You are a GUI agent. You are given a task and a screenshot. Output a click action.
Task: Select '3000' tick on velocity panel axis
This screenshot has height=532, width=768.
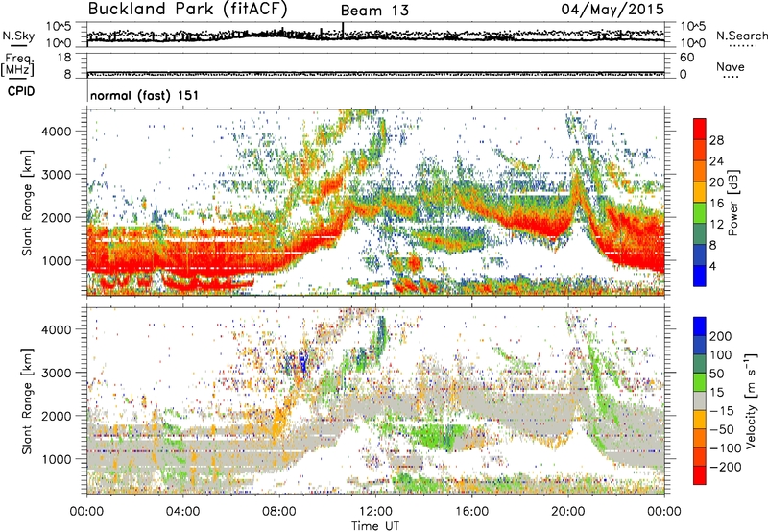click(x=57, y=373)
